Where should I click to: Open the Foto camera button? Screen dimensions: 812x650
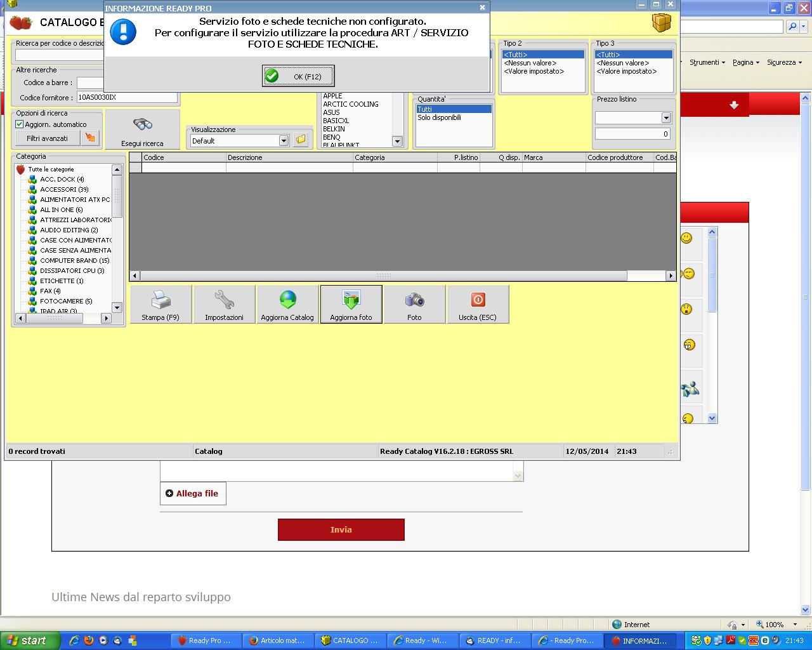click(414, 304)
